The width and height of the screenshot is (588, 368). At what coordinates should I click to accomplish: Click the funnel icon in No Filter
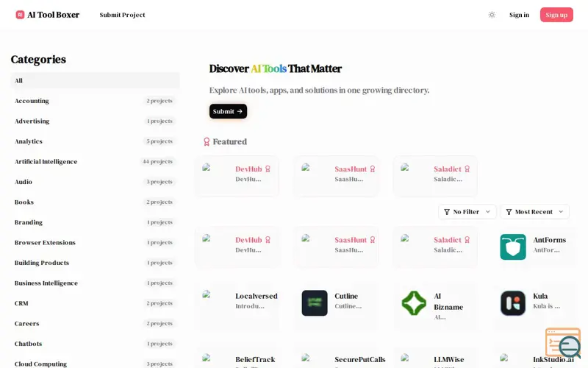tap(447, 212)
